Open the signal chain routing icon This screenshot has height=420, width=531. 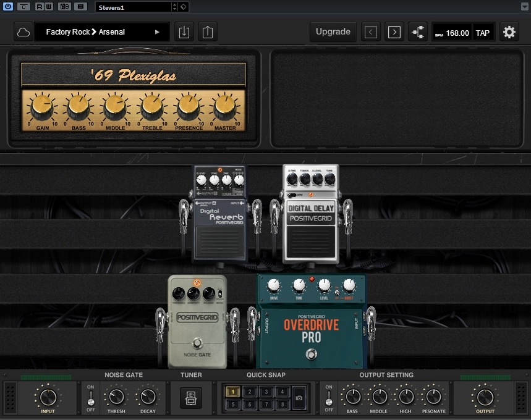coord(418,32)
